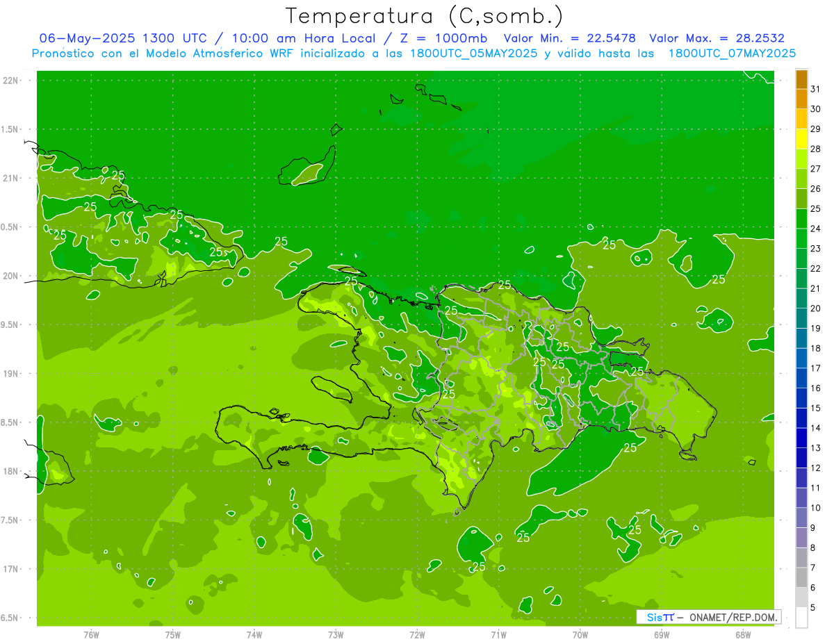Click the 75W longitude label
This screenshot has height=644, width=834.
point(173,635)
